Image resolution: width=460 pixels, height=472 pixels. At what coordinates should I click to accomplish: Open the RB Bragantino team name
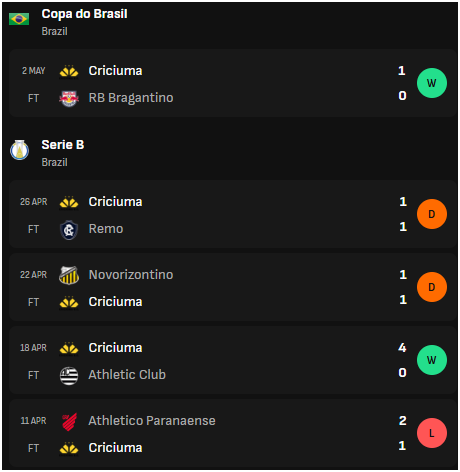[x=131, y=98]
